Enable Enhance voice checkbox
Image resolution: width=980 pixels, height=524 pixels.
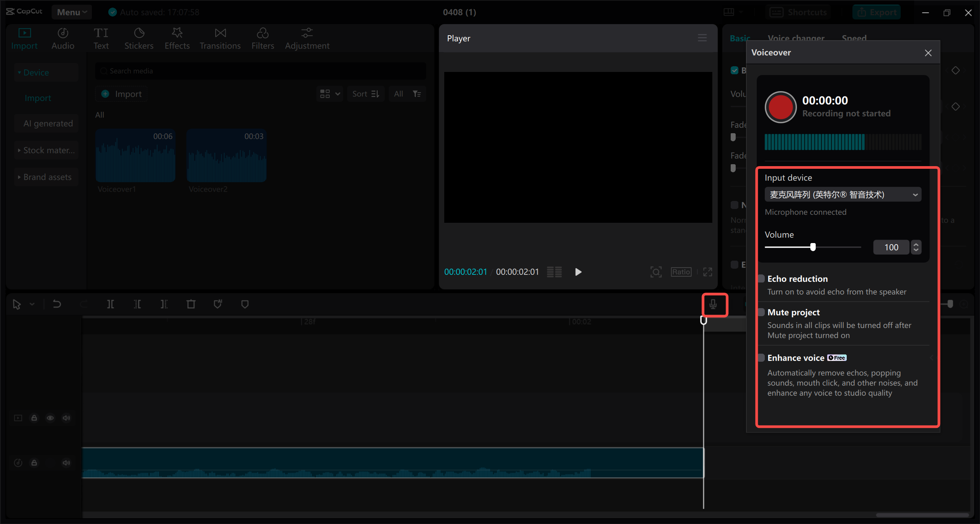[x=762, y=357]
